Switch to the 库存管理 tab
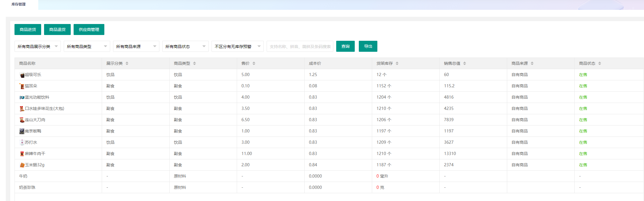Viewport: 644px width, 201px height. [19, 4]
